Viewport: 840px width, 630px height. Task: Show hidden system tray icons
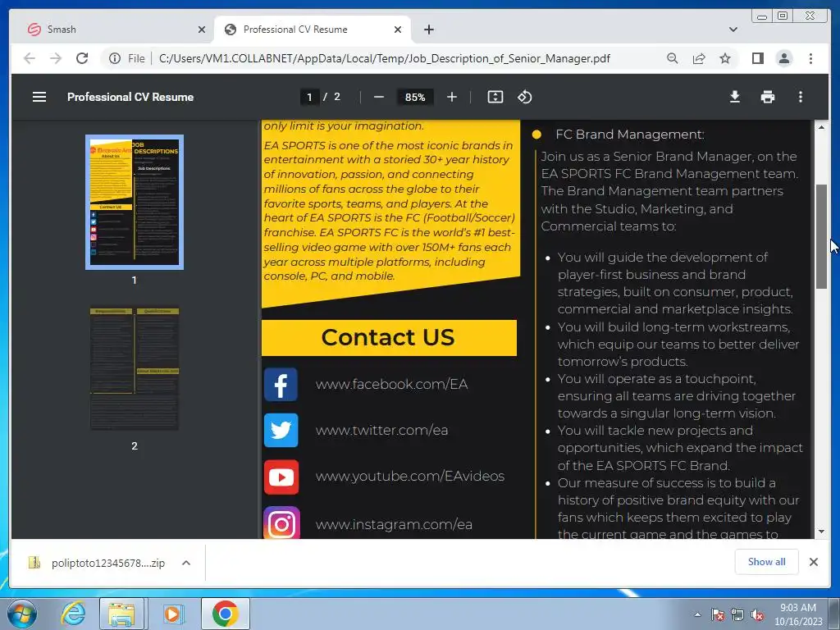(x=697, y=614)
